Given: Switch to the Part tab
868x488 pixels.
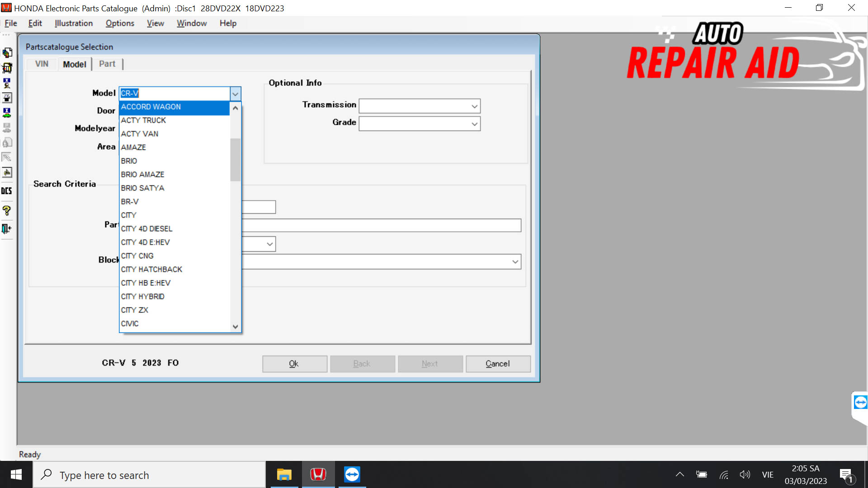Looking at the screenshot, I should coord(107,64).
